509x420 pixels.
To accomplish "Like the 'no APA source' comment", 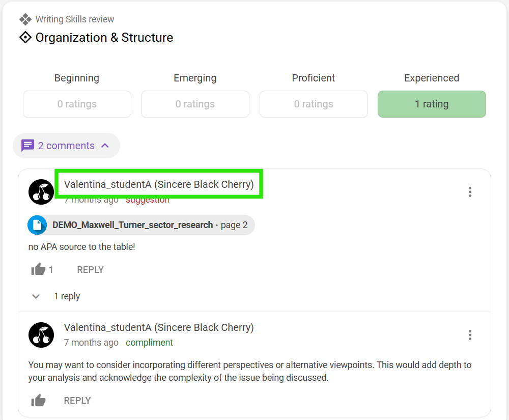I will point(38,269).
